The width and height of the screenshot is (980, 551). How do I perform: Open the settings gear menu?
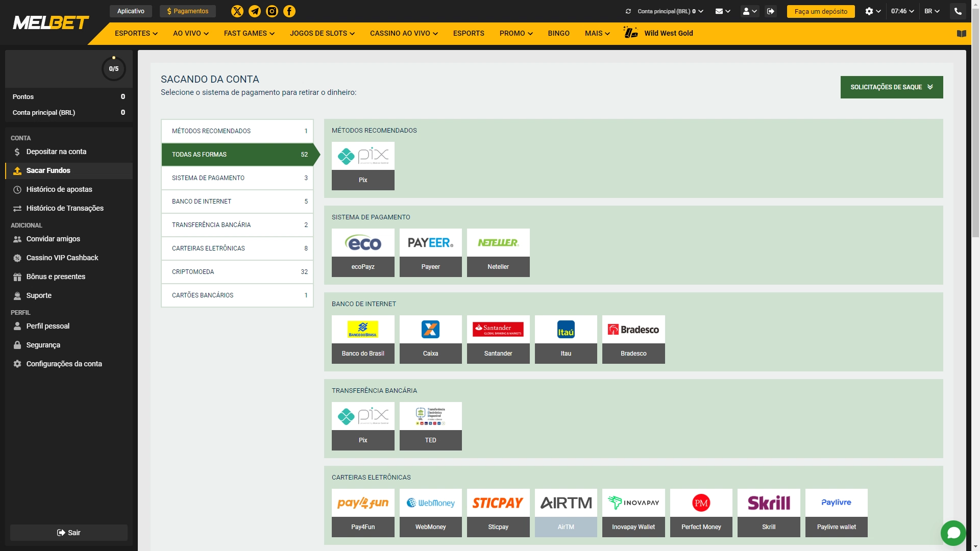(873, 11)
